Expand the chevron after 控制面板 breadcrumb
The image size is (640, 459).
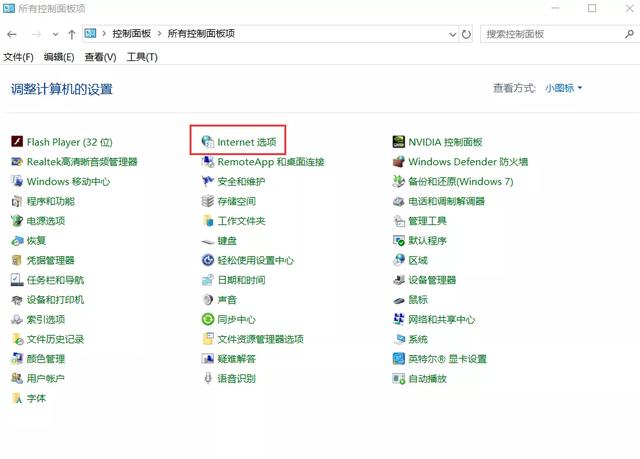(159, 33)
